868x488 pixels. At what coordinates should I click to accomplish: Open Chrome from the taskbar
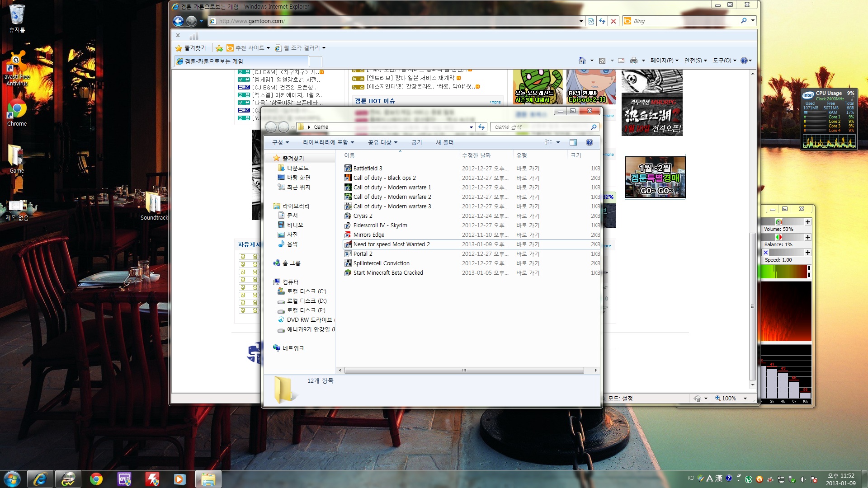click(x=96, y=479)
